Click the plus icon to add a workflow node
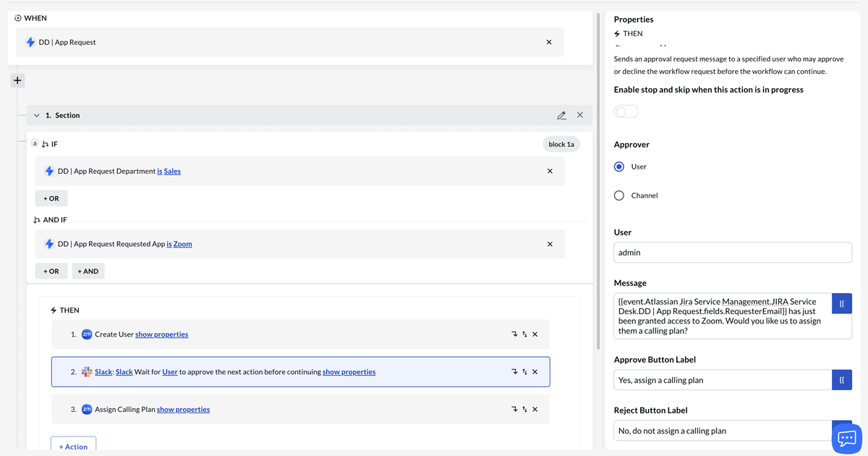The image size is (868, 456). click(x=17, y=80)
